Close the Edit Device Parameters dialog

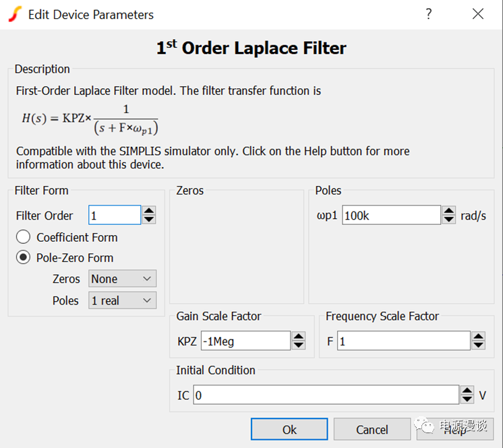click(478, 14)
